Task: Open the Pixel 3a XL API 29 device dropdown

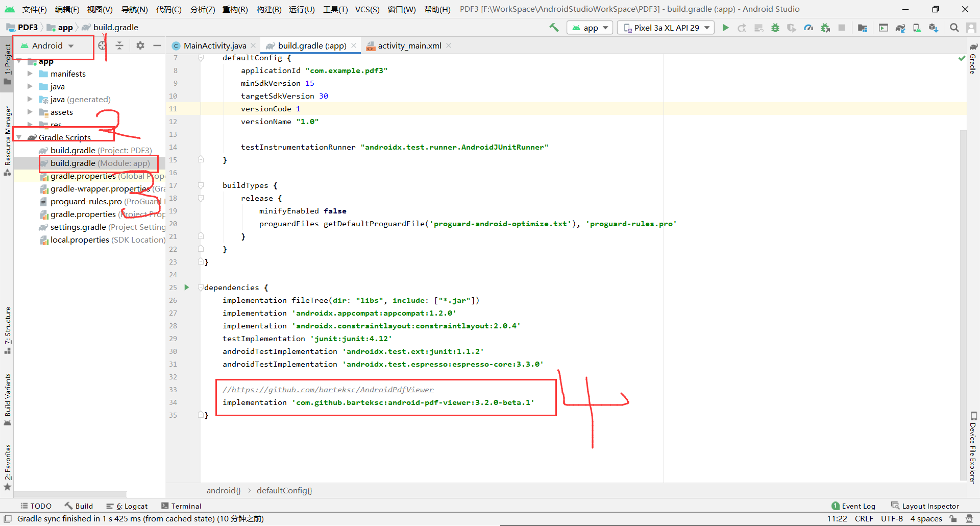Action: [x=666, y=28]
